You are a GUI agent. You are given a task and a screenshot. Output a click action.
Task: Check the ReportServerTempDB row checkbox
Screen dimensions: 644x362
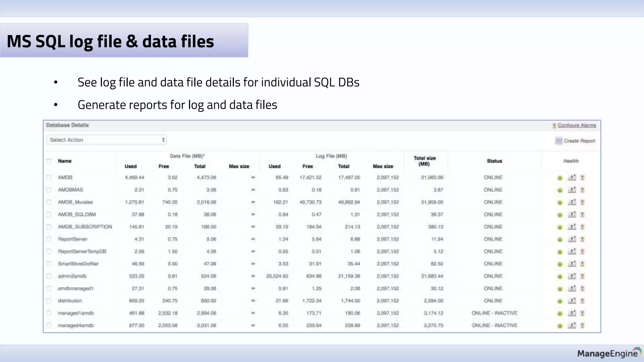(49, 251)
